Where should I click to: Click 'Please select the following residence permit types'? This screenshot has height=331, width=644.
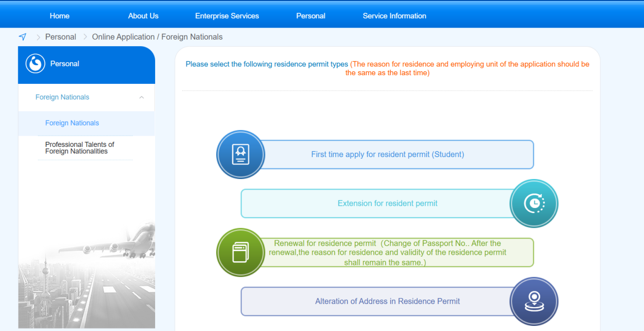click(x=267, y=64)
